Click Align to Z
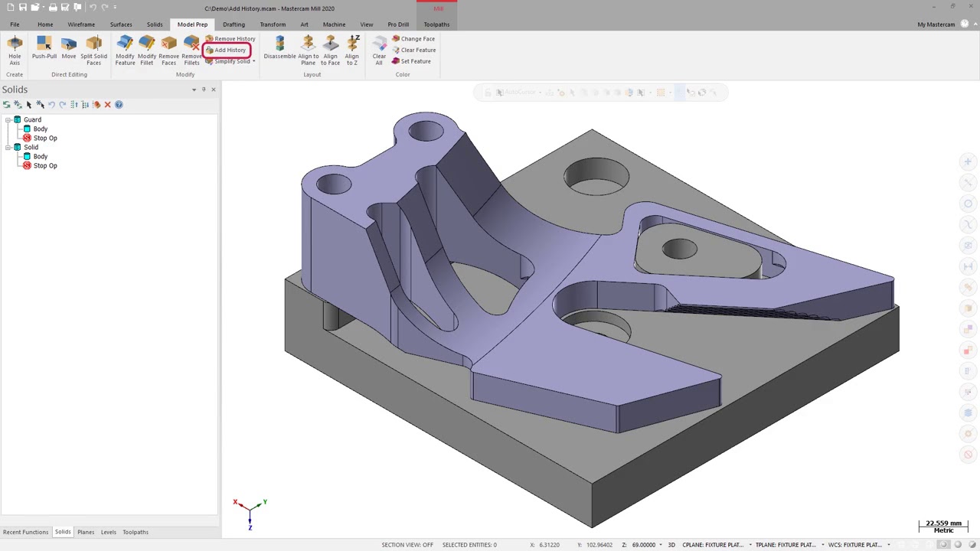The height and width of the screenshot is (551, 980). pyautogui.click(x=351, y=51)
